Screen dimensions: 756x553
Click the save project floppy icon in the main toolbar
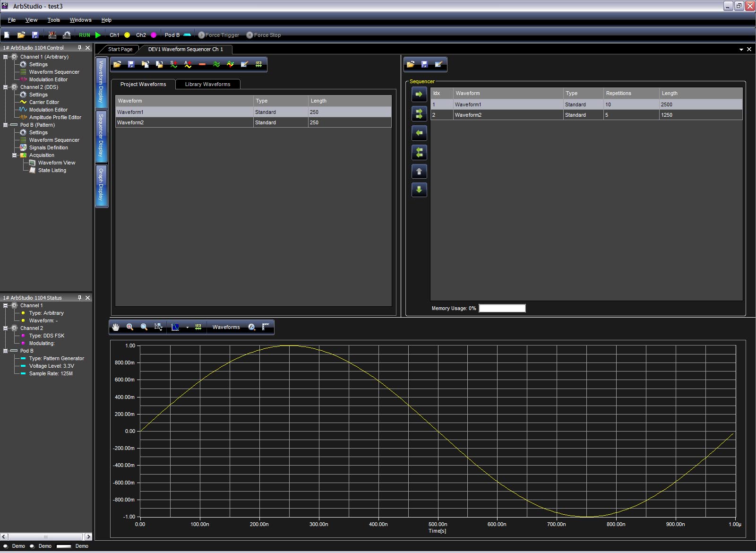tap(35, 35)
